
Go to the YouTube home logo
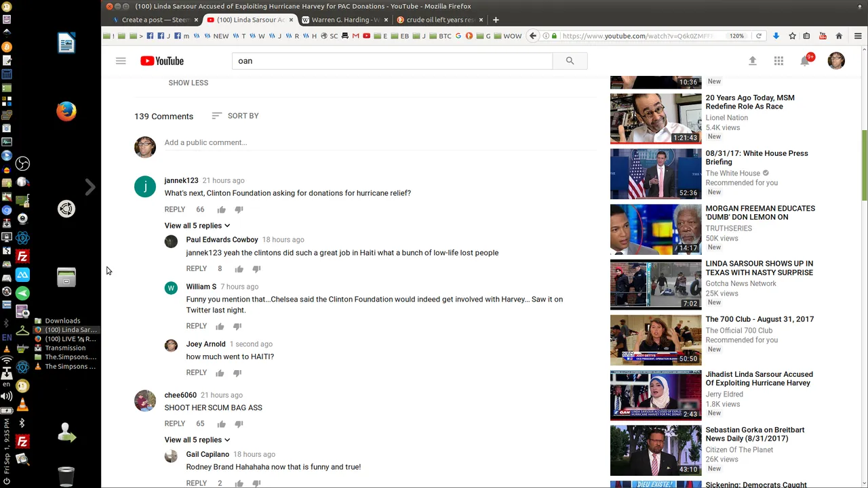point(162,61)
